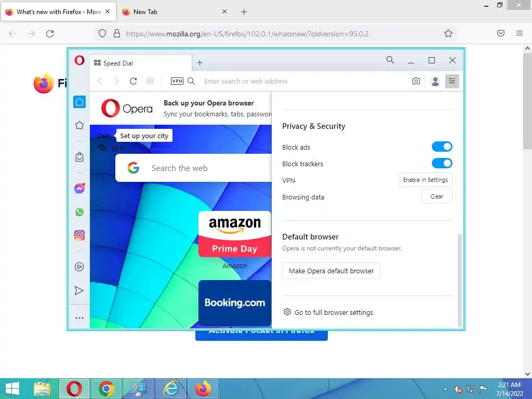The width and height of the screenshot is (532, 399).
Task: Open Instagram in Opera sidebar
Action: tap(79, 235)
